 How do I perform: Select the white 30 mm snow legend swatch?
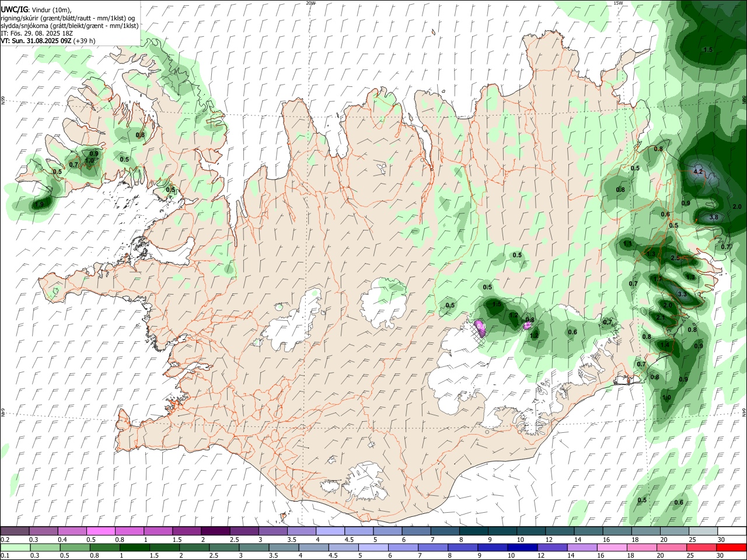tap(732, 531)
